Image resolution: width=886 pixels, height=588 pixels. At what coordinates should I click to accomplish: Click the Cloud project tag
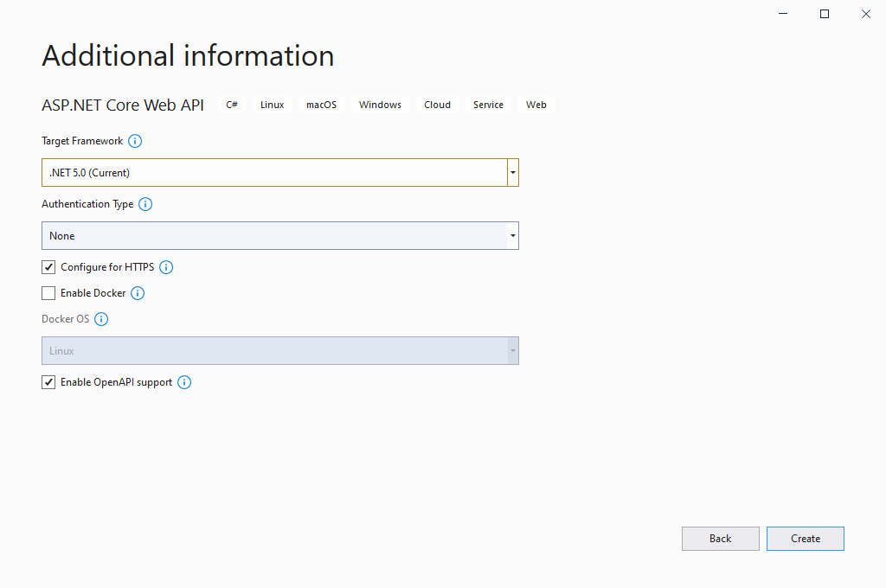(x=437, y=105)
